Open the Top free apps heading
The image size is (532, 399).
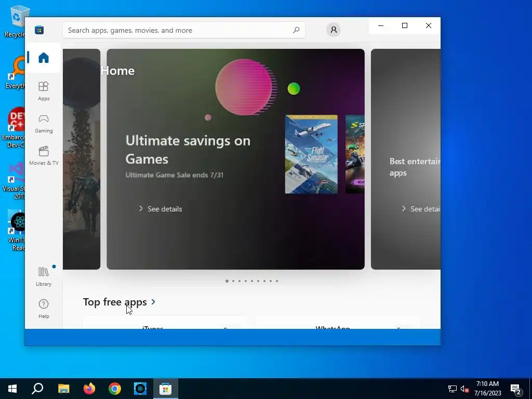coord(115,302)
